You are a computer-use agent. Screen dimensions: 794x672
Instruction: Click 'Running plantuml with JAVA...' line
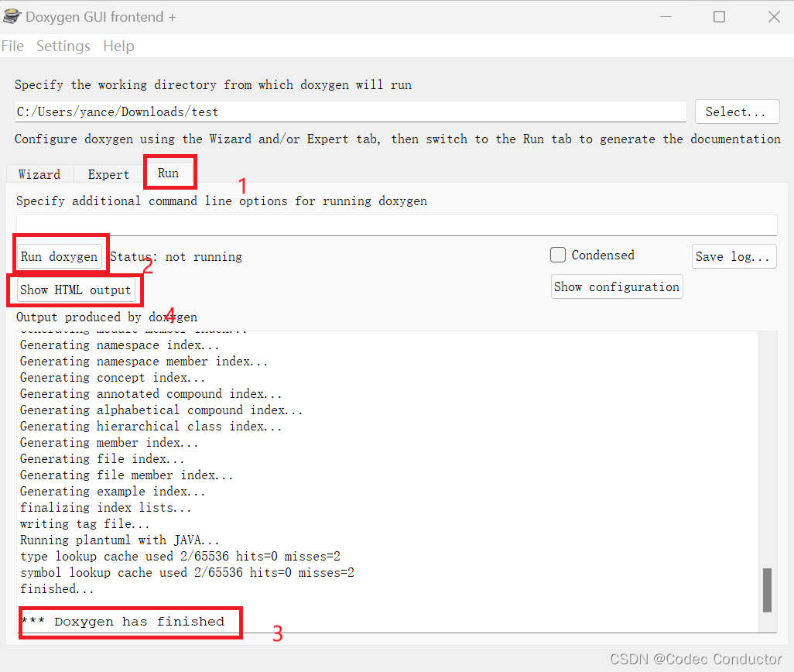[x=119, y=540]
